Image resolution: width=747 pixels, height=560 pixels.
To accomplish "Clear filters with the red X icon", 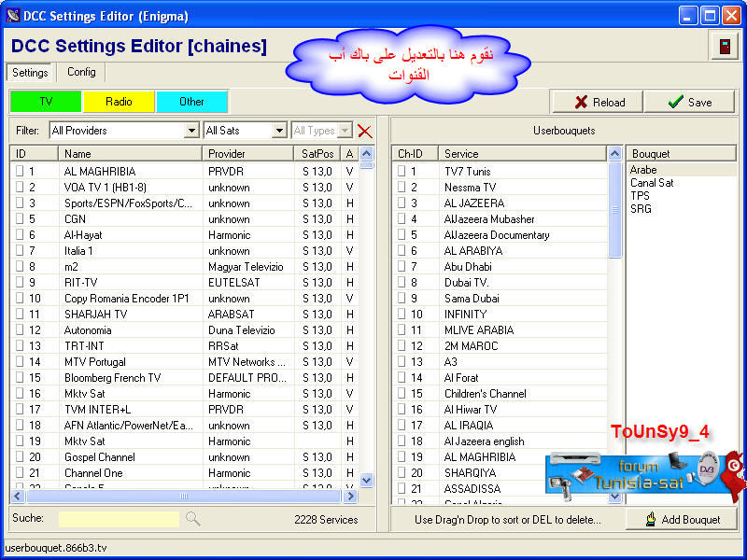I will click(x=365, y=131).
